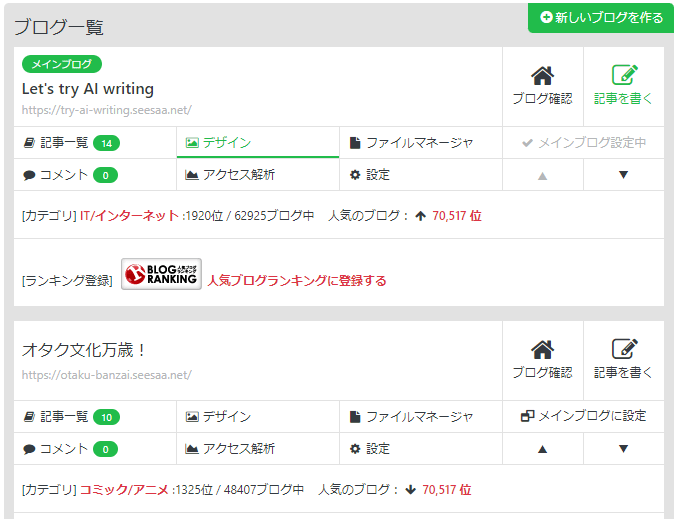The width and height of the screenshot is (677, 519).
Task: Open the コミック/アニメ category link
Action: (124, 490)
